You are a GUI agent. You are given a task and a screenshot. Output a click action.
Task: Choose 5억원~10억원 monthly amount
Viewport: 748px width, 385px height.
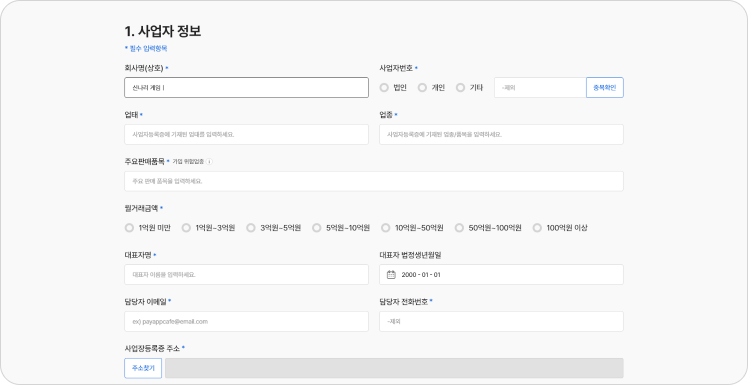click(317, 228)
